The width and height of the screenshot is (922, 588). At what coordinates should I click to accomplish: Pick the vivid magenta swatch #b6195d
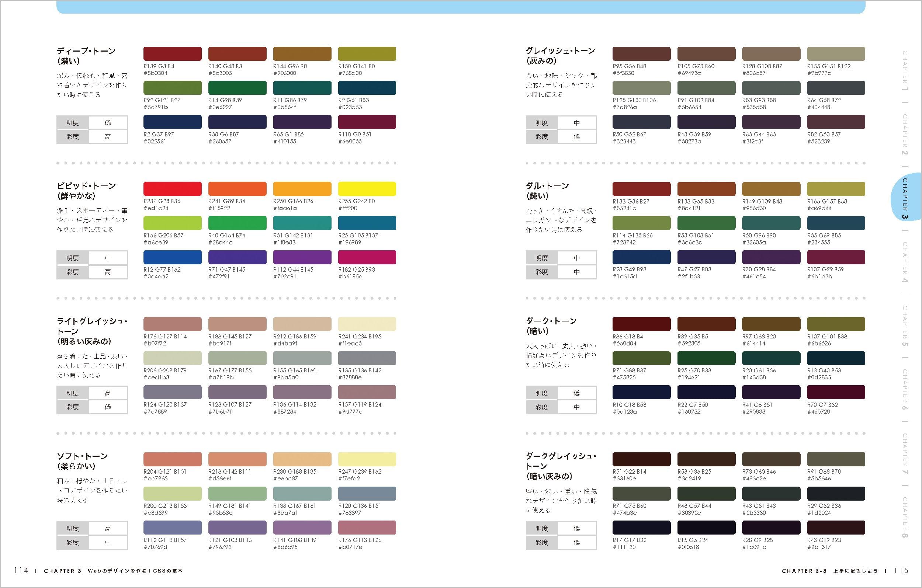[x=367, y=257]
